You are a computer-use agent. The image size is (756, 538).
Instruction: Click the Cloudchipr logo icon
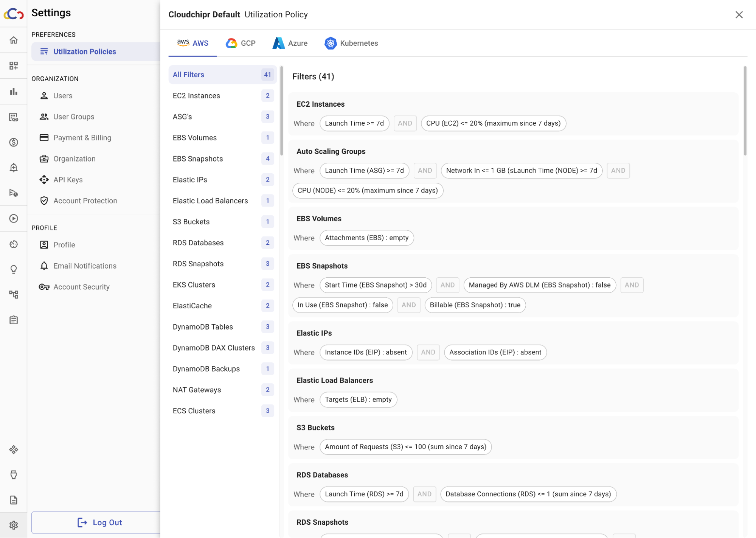14,14
